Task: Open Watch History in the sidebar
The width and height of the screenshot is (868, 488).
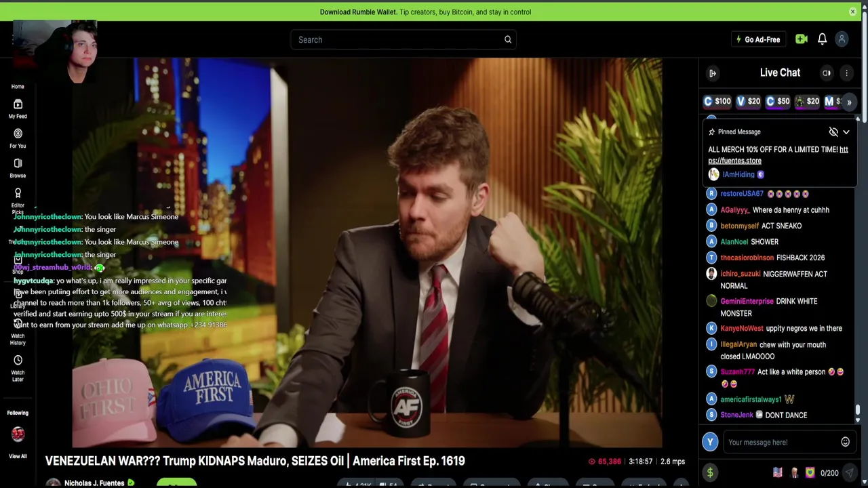Action: click(18, 331)
